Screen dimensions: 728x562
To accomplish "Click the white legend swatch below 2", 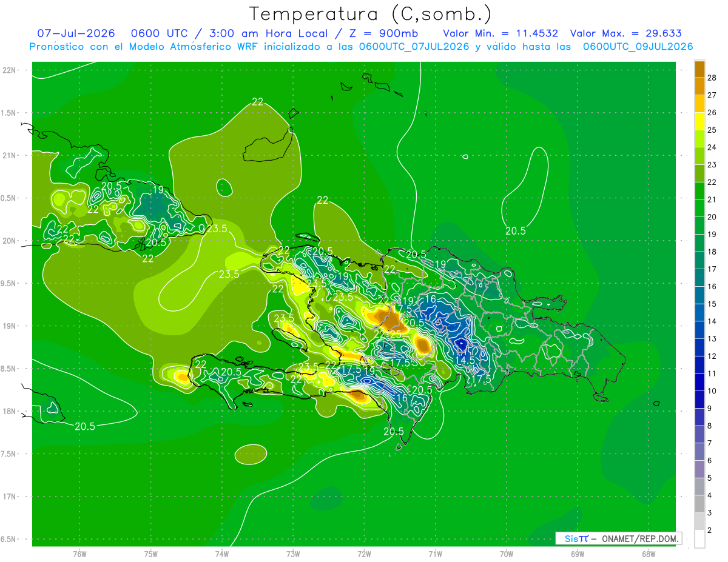I will point(699,539).
